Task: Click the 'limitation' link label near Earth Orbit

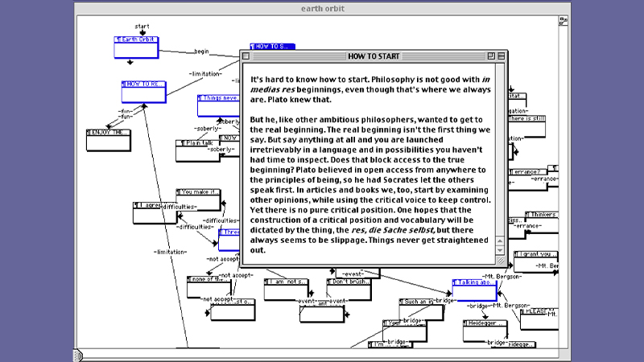Action: pos(205,74)
